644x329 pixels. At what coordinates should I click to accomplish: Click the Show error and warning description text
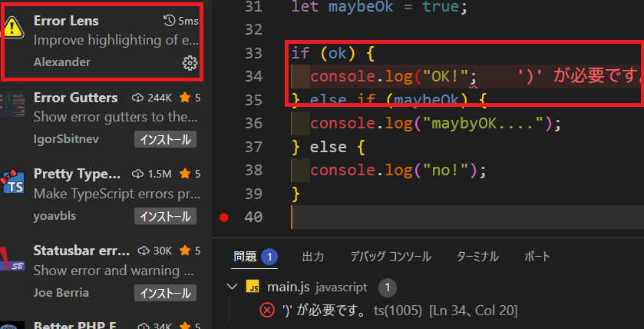point(114,271)
